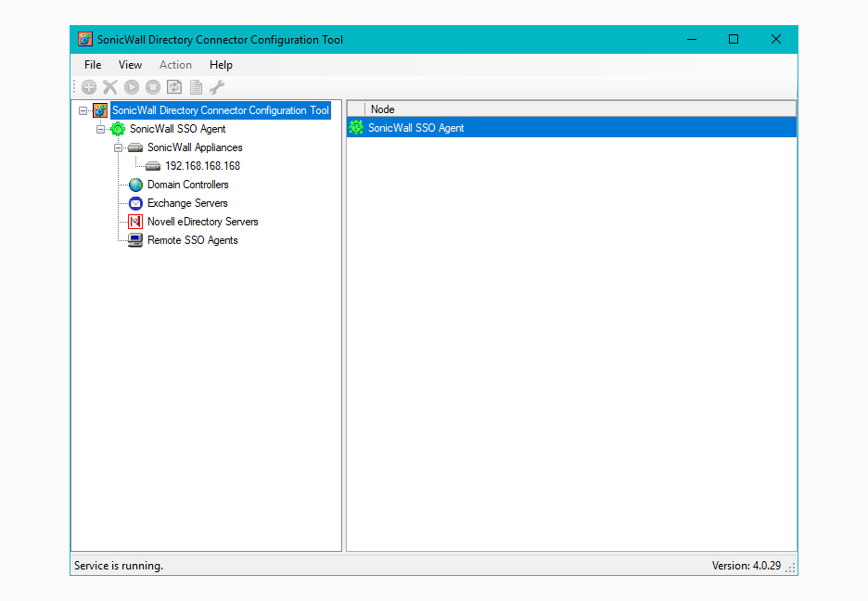
Task: Click the Exchange Servers envelope icon
Action: tap(135, 203)
